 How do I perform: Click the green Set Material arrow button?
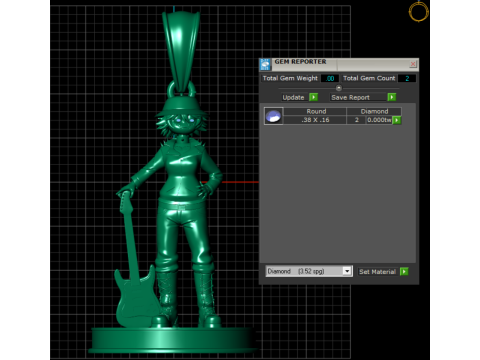pyautogui.click(x=404, y=271)
